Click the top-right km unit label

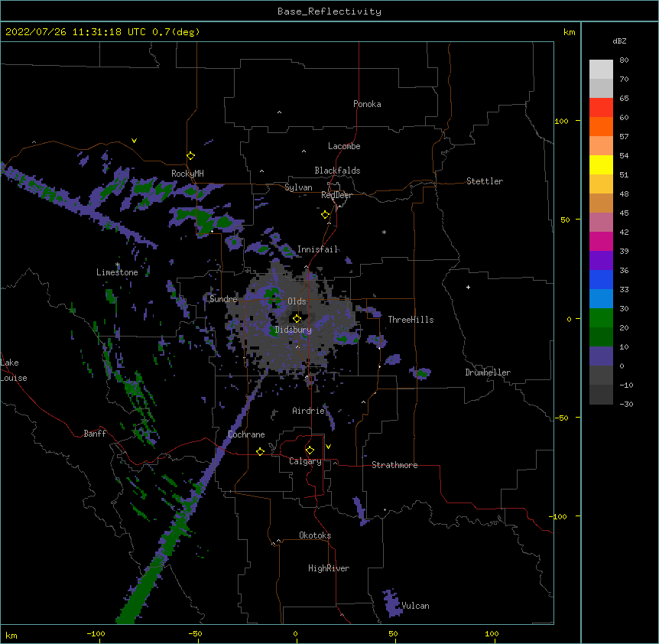click(x=569, y=32)
